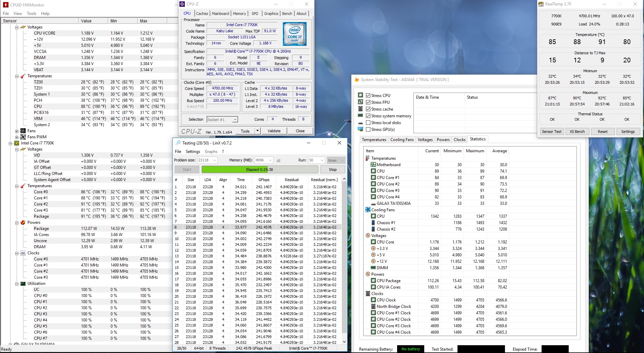Open the Socket #1 selection dropdown
The width and height of the screenshot is (644, 353).
[235, 119]
